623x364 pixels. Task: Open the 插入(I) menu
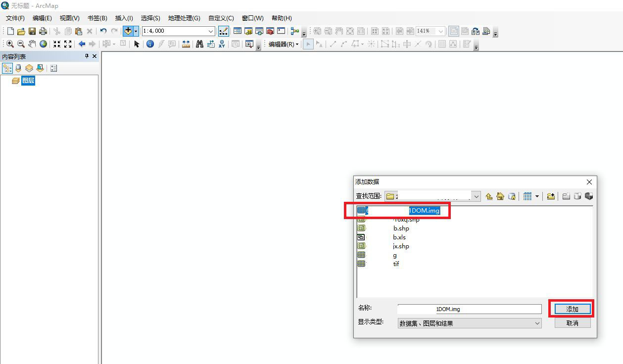point(124,18)
